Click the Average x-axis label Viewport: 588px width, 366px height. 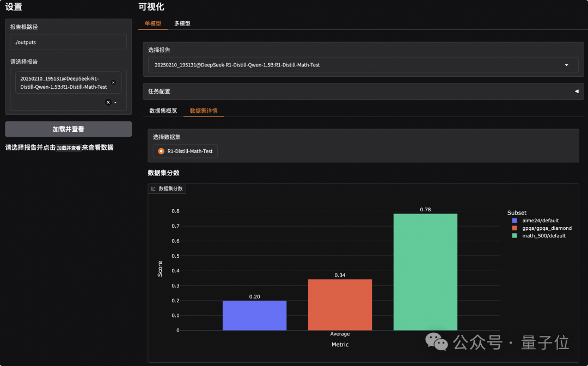340,334
